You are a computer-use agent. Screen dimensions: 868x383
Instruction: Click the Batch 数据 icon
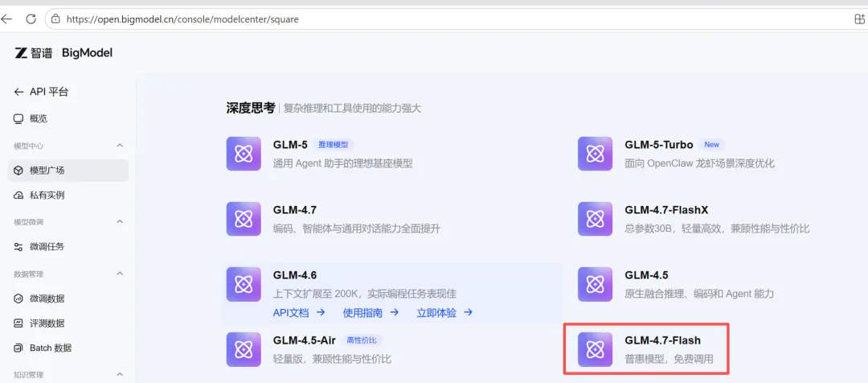pos(18,348)
